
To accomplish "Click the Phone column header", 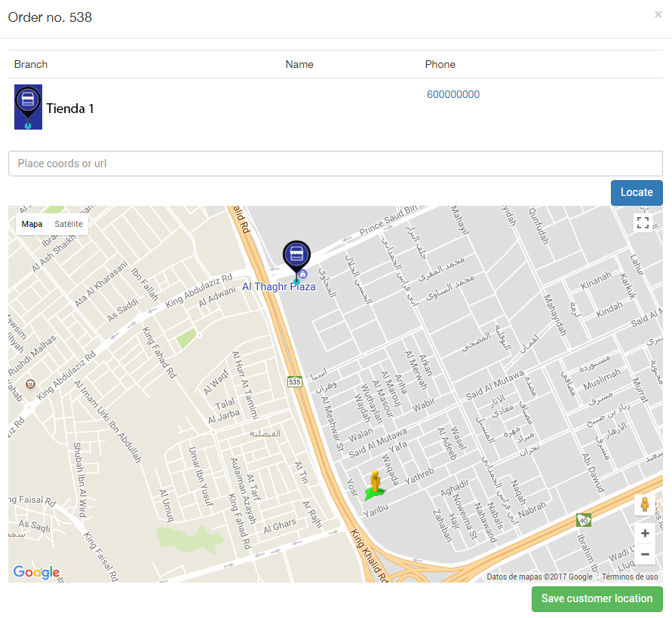I will point(440,64).
